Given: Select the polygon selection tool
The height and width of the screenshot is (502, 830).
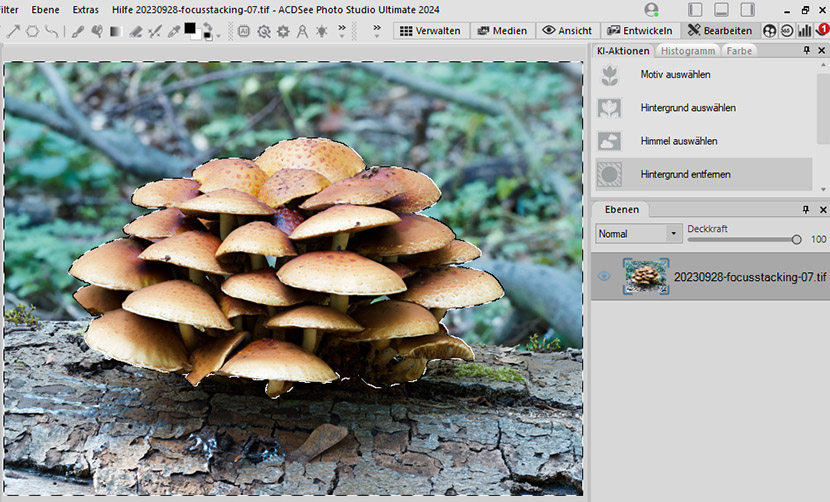Looking at the screenshot, I should 33,31.
